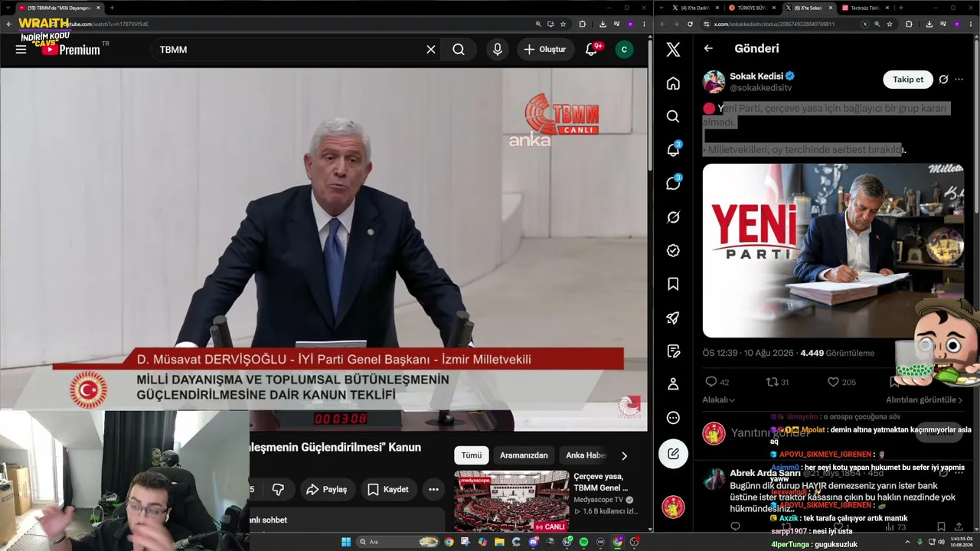Open X notifications
The width and height of the screenshot is (980, 551).
coord(673,150)
